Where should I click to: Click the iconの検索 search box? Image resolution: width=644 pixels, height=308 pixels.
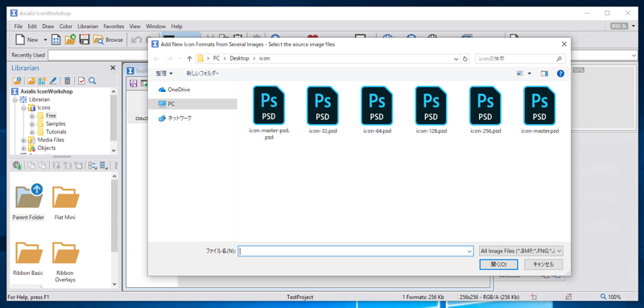point(520,59)
